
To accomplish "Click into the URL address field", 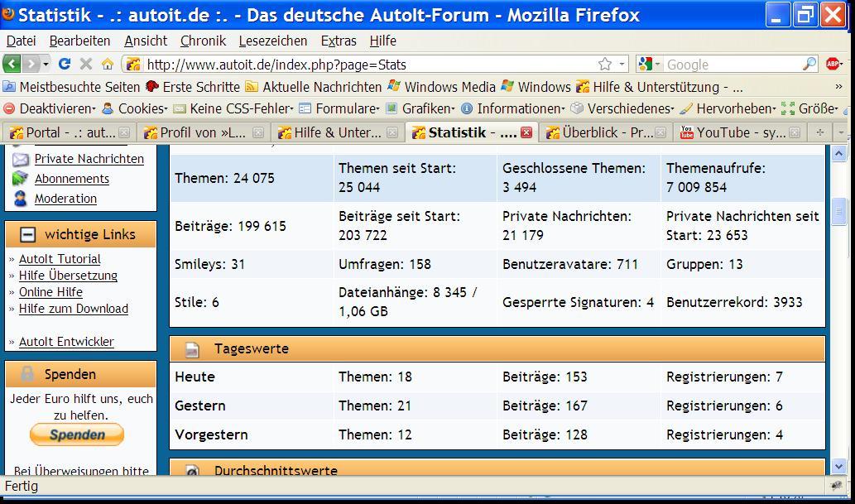I will tap(364, 64).
